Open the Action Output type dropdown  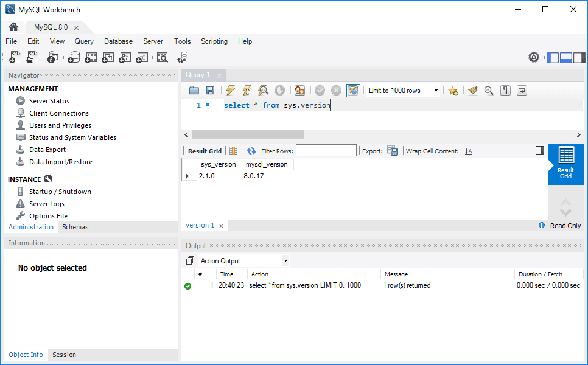pos(285,260)
